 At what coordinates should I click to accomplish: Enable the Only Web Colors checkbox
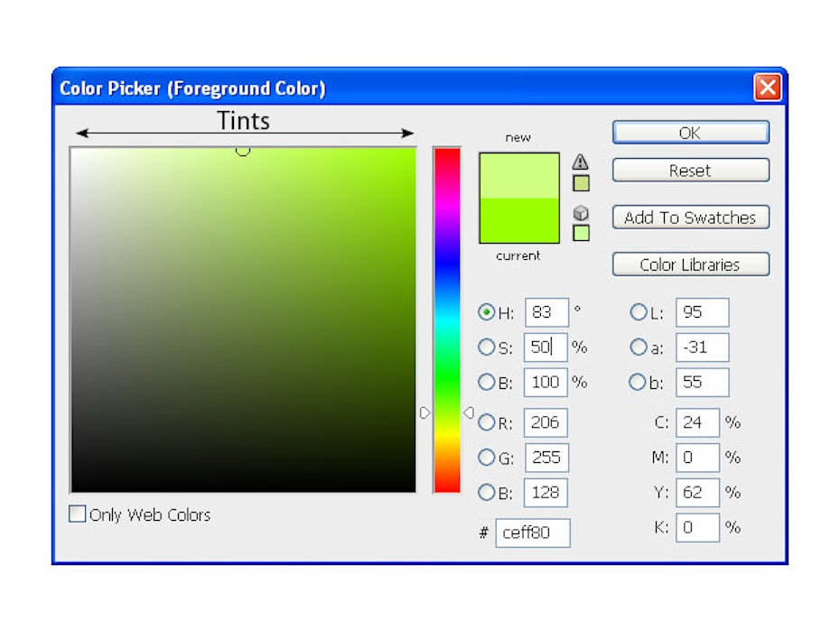point(79,514)
